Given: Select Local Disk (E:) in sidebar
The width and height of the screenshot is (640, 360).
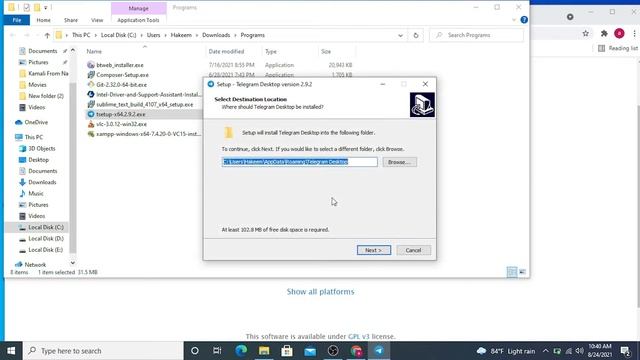Looking at the screenshot, I should 45,250.
